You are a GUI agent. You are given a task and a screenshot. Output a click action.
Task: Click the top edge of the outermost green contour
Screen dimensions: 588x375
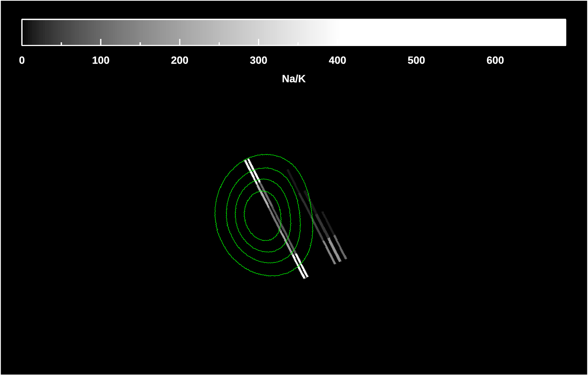[x=266, y=154]
